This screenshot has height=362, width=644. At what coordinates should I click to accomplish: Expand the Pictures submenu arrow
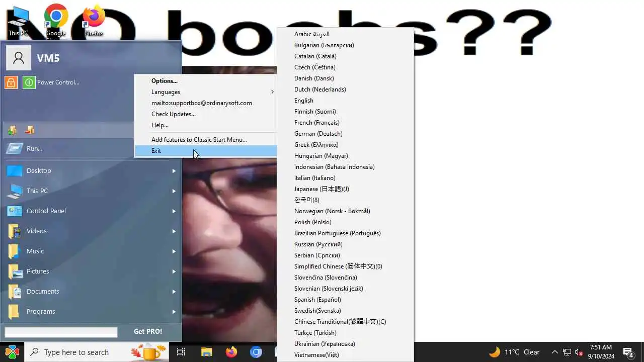[x=174, y=271]
